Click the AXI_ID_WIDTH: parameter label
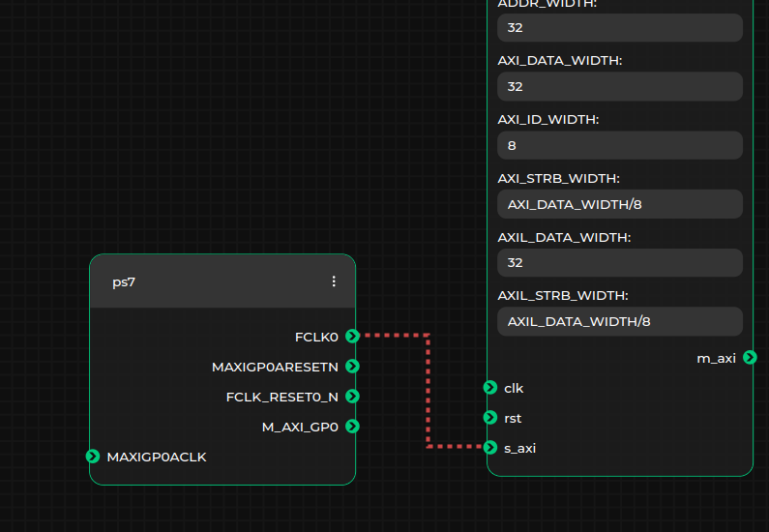The height and width of the screenshot is (532, 769). (547, 119)
